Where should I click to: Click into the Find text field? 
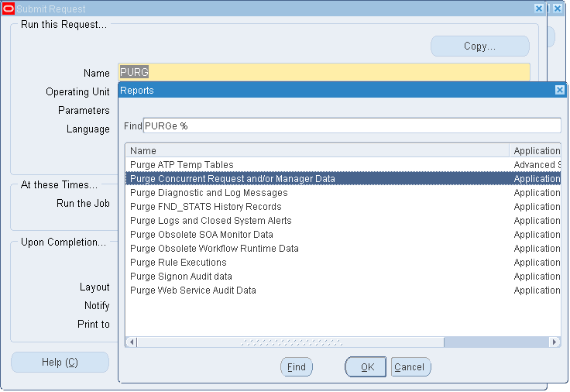pos(352,126)
